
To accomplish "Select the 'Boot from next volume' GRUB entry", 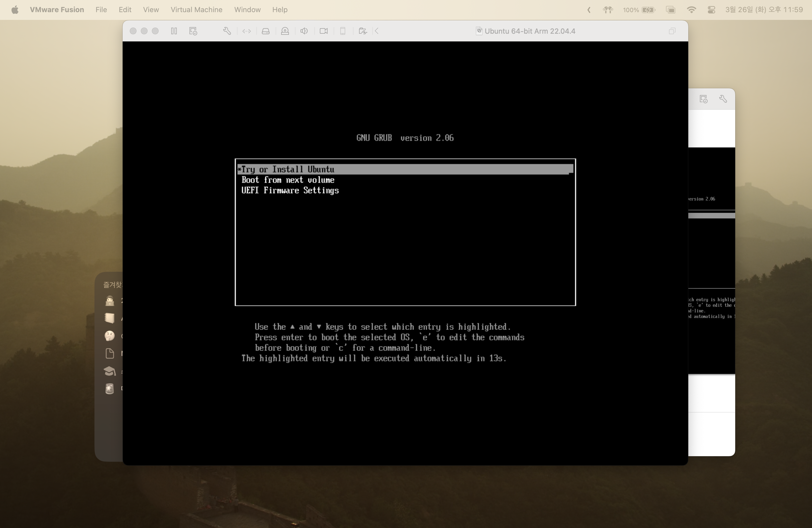I will point(288,180).
